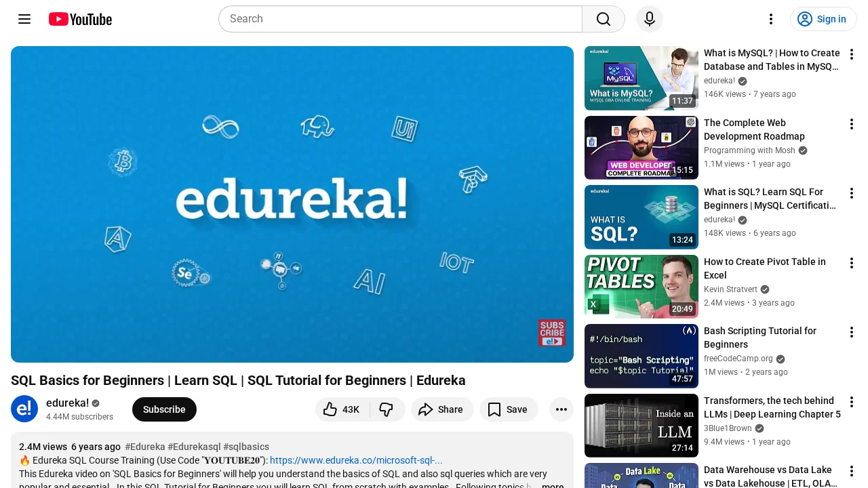868x488 pixels.
Task: Dislike this video
Action: point(387,409)
